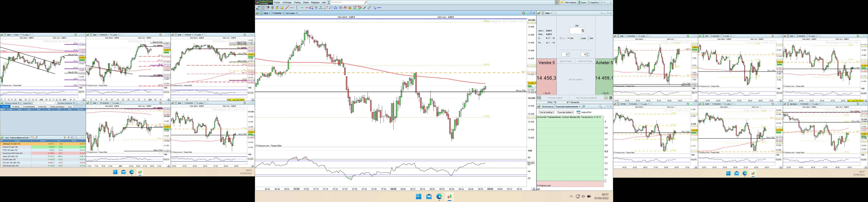Expand the 150 unités dropdown

[291, 13]
